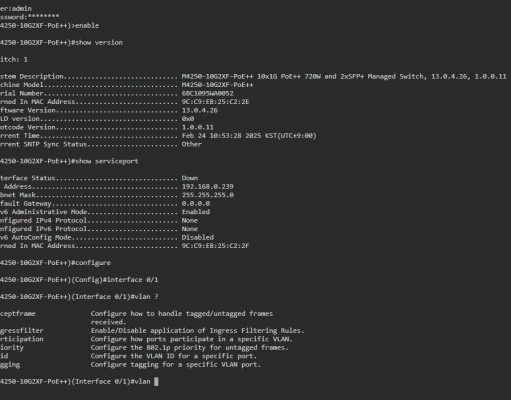Click the 'vlan ?' help command
The height and width of the screenshot is (400, 511).
146,297
